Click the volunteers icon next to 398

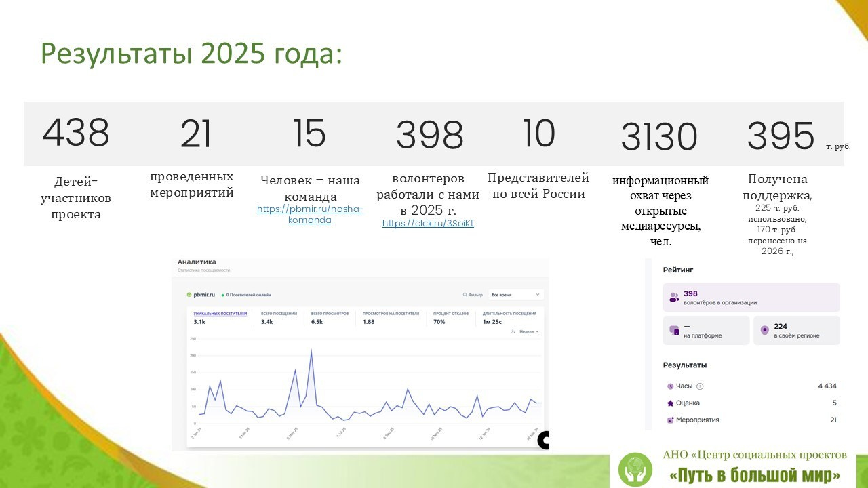pyautogui.click(x=675, y=296)
